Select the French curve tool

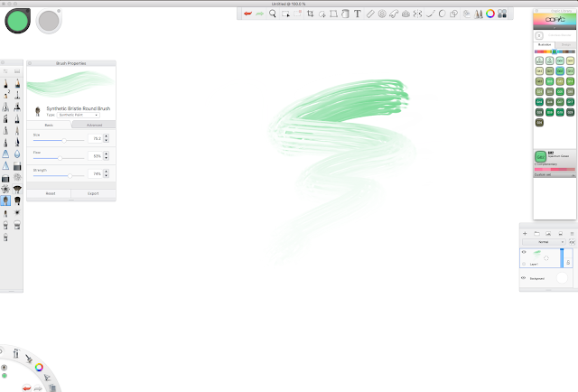click(394, 14)
